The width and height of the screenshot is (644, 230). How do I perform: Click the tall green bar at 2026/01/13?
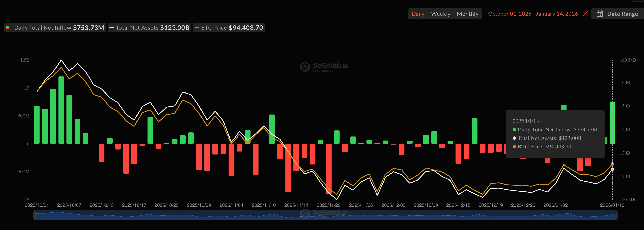tap(612, 123)
